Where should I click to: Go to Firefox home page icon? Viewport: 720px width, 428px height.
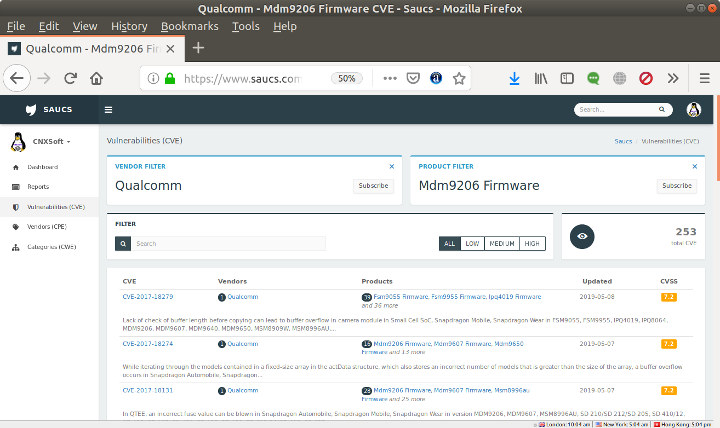pyautogui.click(x=96, y=79)
